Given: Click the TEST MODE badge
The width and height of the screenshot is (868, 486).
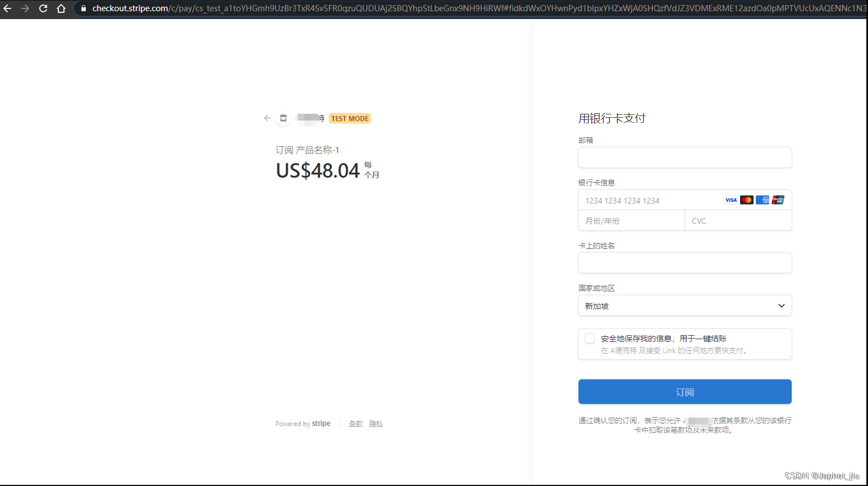Looking at the screenshot, I should tap(350, 118).
